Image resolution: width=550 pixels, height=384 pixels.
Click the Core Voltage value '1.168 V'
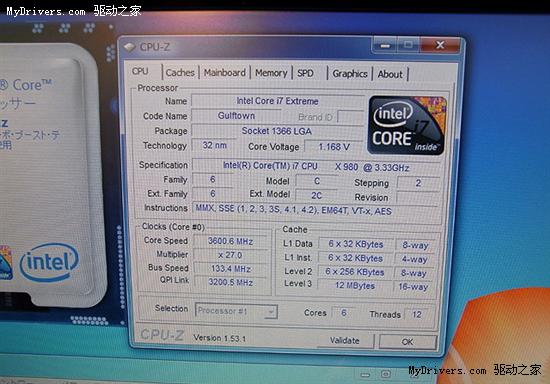tap(334, 147)
